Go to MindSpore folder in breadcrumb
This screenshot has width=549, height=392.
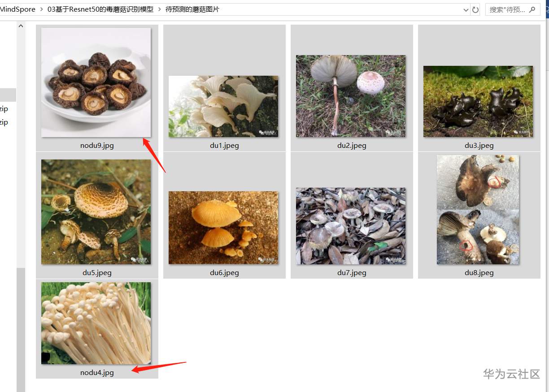(17, 9)
